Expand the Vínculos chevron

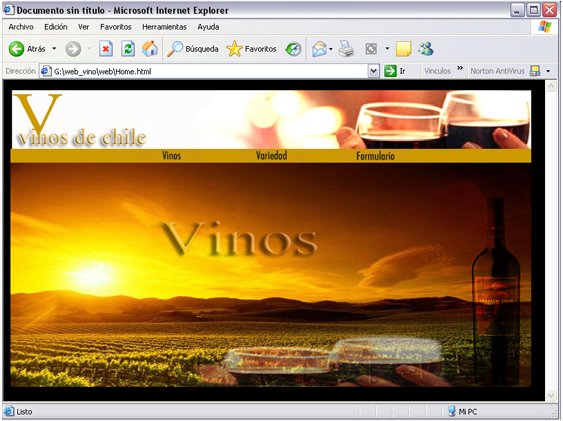click(460, 68)
